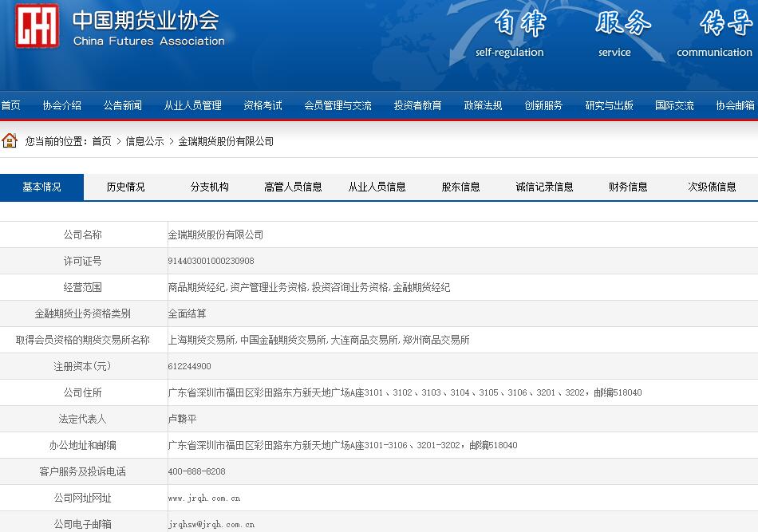Click the 办公地址和邮编 row label
Screen dimensions: 758x532
[83, 445]
